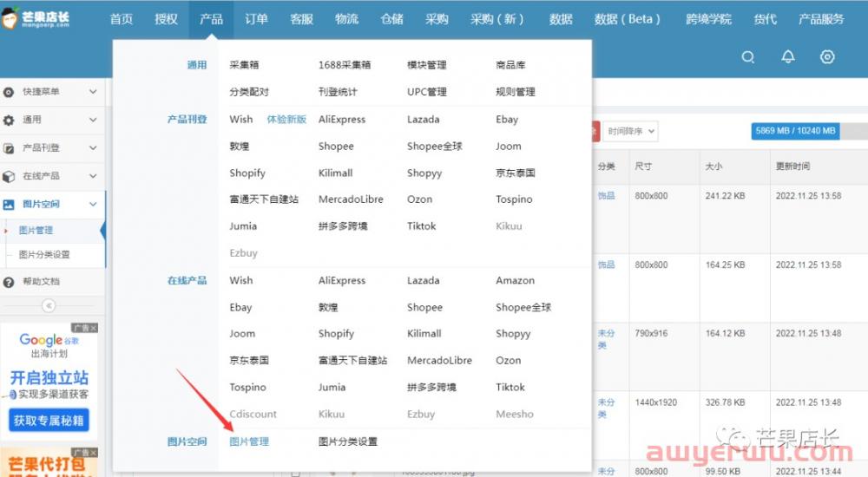Open the 产品服务 top menu
868x477 pixels.
[821, 19]
